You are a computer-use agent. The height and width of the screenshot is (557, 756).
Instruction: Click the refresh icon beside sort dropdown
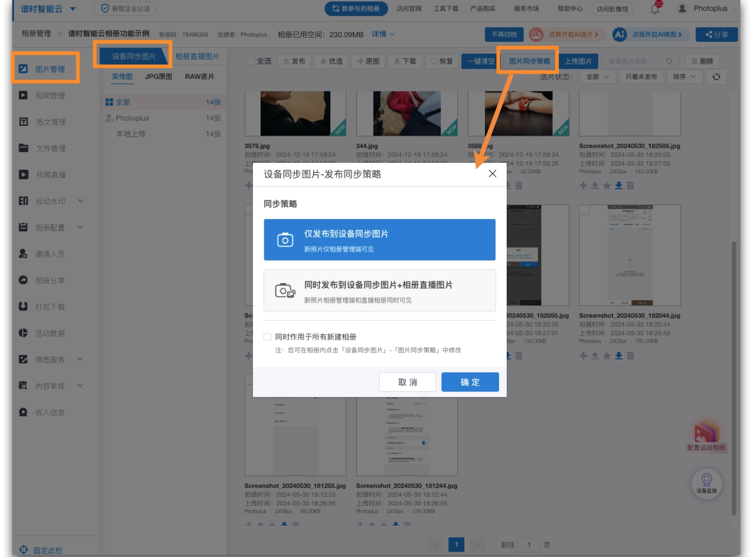click(x=716, y=77)
